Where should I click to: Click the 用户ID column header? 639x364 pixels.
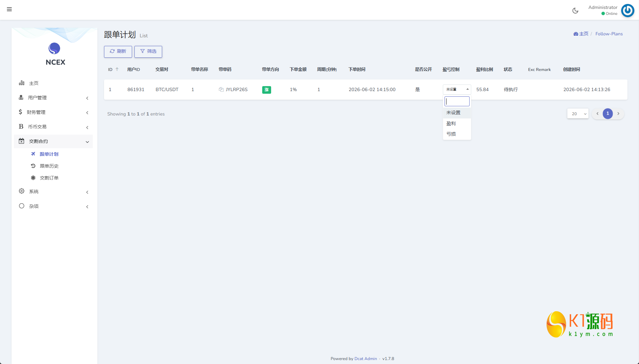[x=133, y=69]
